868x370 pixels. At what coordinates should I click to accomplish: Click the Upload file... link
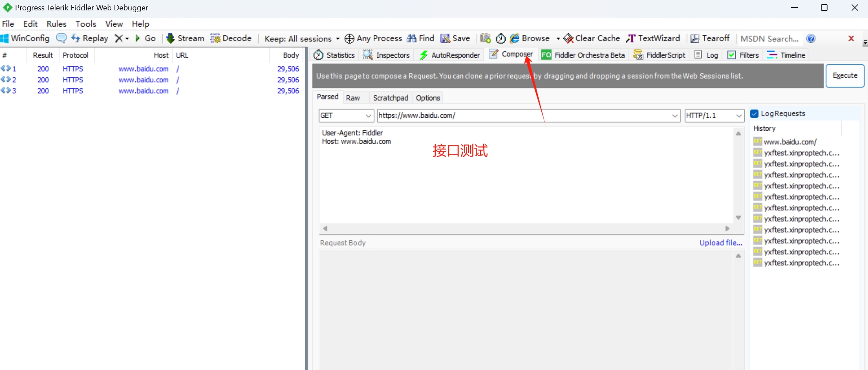[721, 243]
